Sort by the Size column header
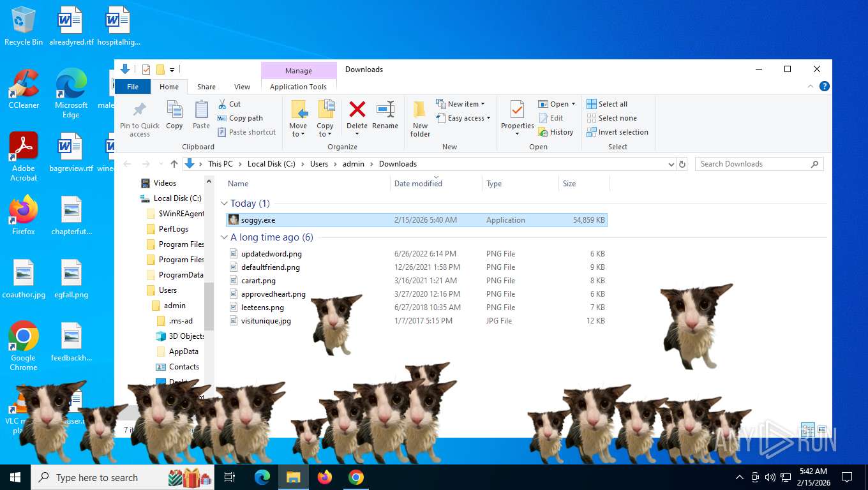 584,183
